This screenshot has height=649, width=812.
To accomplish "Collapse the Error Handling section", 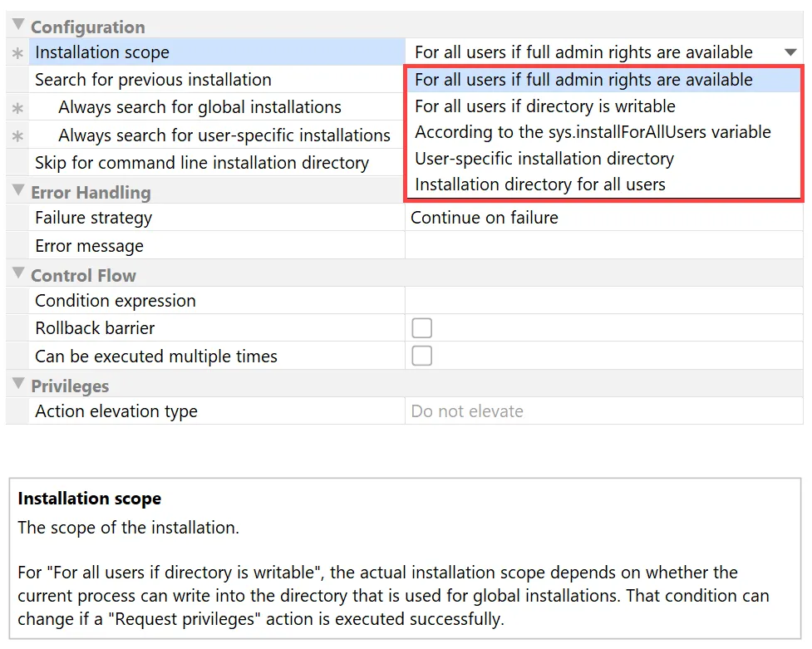I will [18, 191].
